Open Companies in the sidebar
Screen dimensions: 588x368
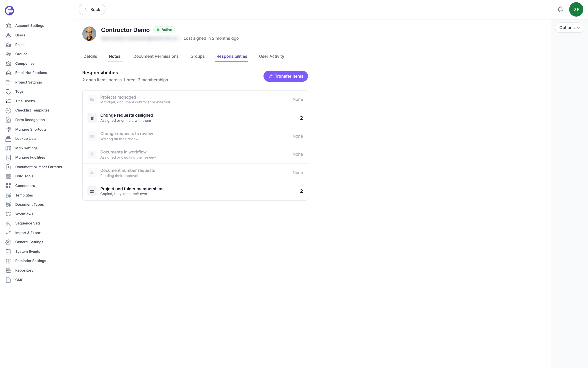coord(25,63)
